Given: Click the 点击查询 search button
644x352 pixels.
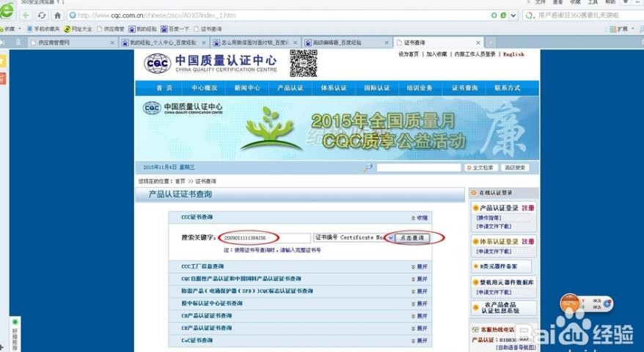Looking at the screenshot, I should click(x=411, y=238).
